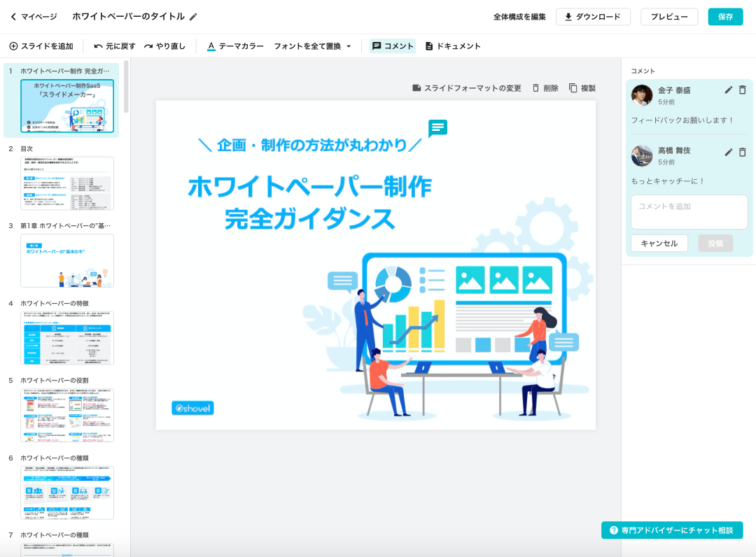Click the back chevron to マイページ
756x557 pixels.
coord(13,17)
